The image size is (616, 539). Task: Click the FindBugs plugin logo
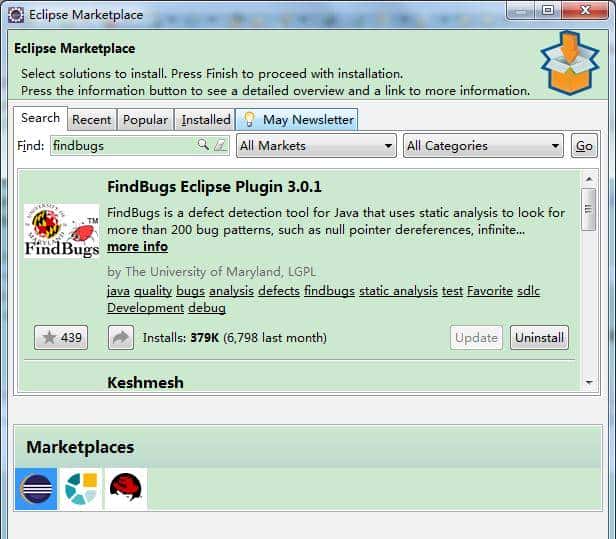pyautogui.click(x=61, y=231)
